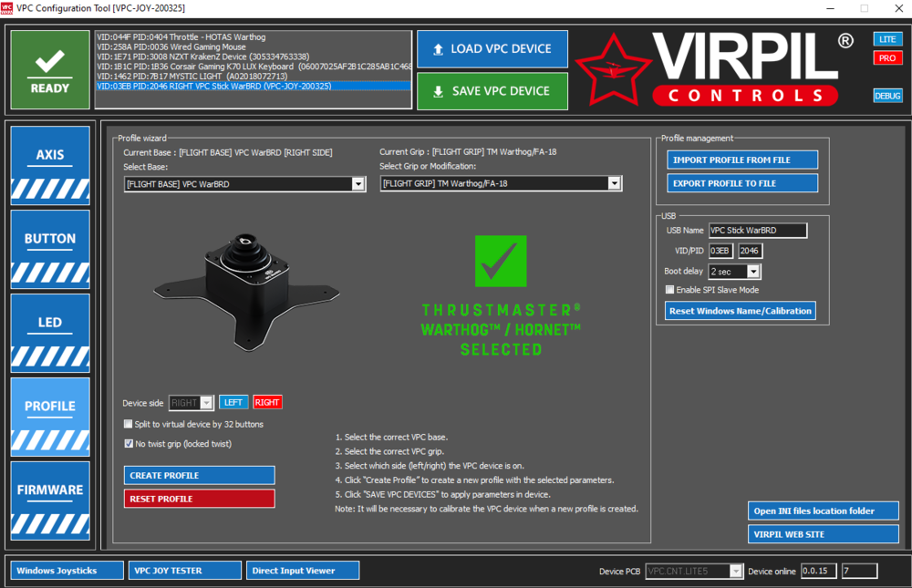
Task: Click the READY status checkmark icon
Action: coord(50,61)
